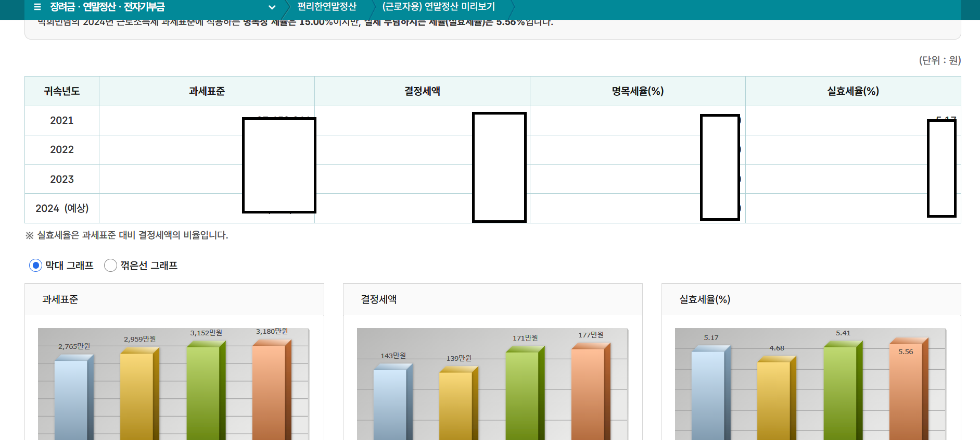Click the 실효세율 footnote text
Viewport: 980px width, 440px height.
127,235
